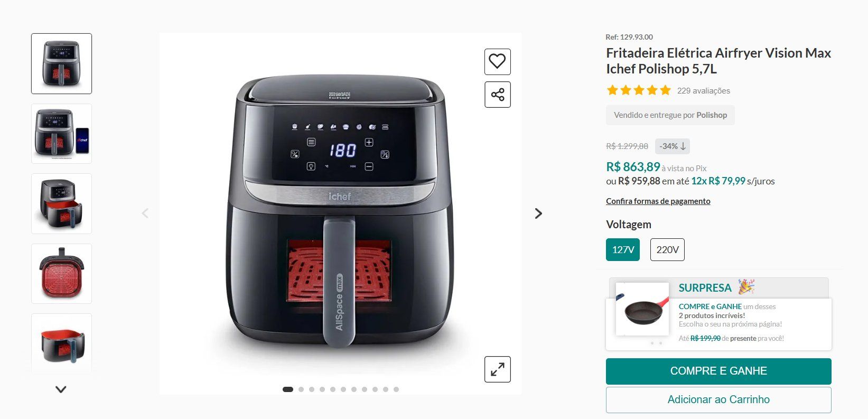868x419 pixels.
Task: Select the 220V voltage option
Action: click(x=667, y=250)
